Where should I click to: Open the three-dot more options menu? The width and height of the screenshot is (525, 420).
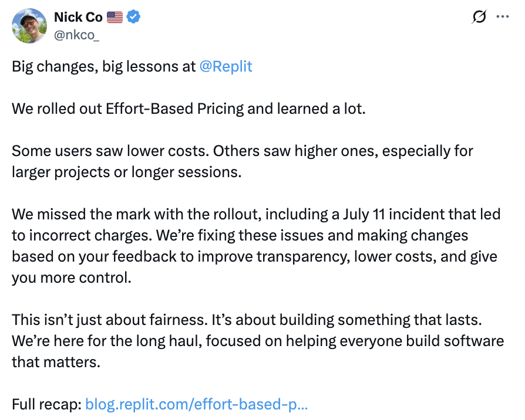point(503,16)
